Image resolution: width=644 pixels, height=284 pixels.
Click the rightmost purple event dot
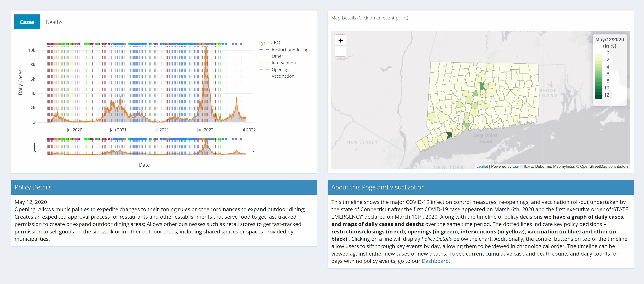(x=241, y=44)
